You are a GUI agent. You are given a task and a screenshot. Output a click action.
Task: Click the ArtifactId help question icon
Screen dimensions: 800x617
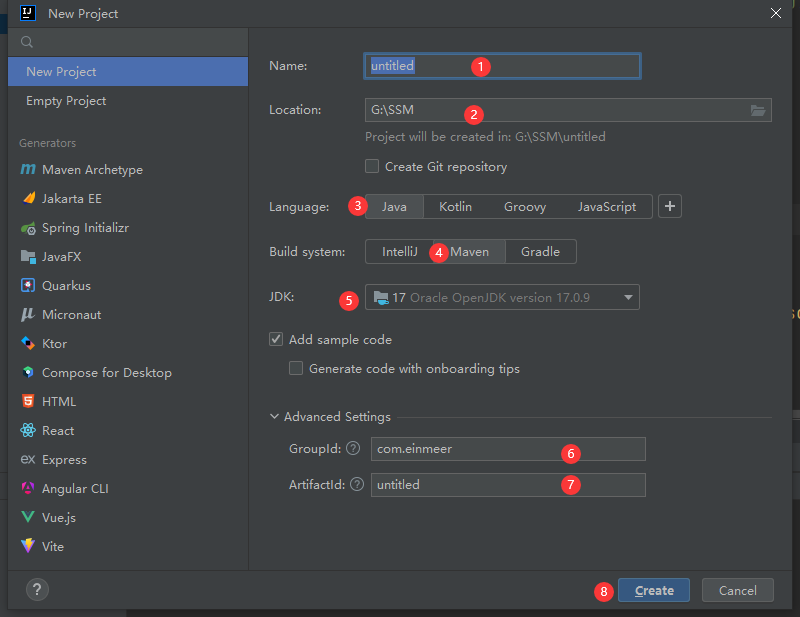357,484
